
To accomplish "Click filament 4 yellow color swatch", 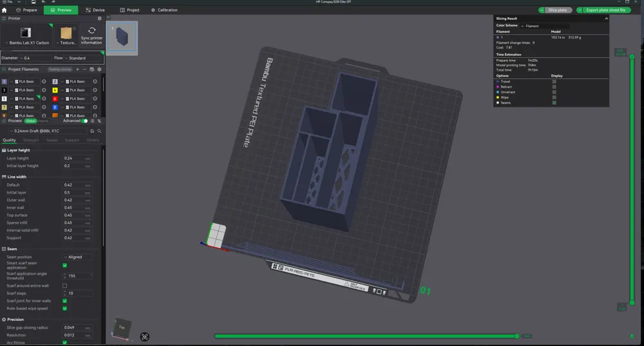I will [55, 90].
